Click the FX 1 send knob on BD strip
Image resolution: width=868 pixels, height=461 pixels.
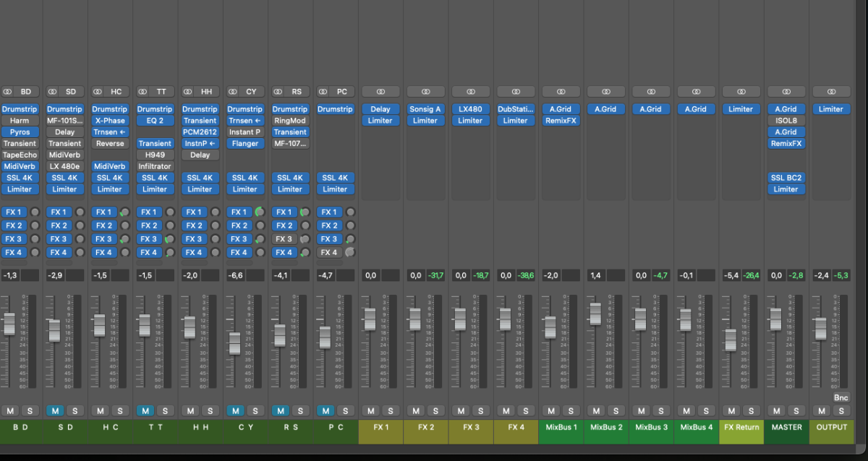(x=34, y=212)
